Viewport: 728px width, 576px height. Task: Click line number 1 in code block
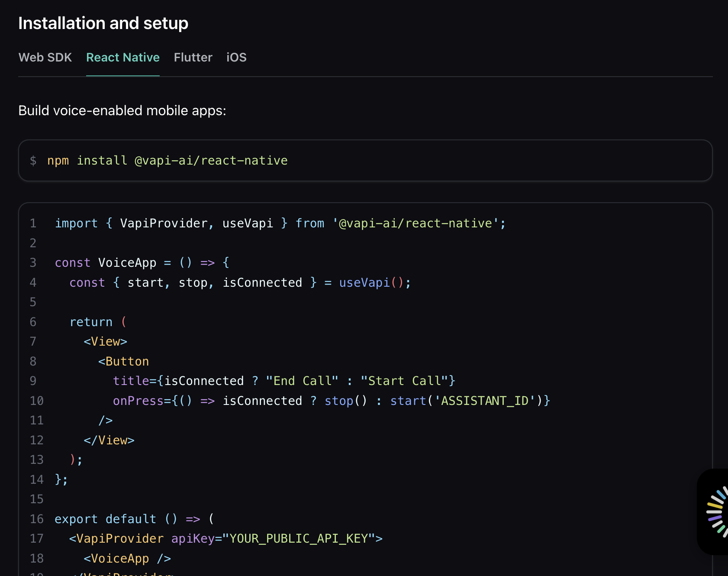pos(33,223)
